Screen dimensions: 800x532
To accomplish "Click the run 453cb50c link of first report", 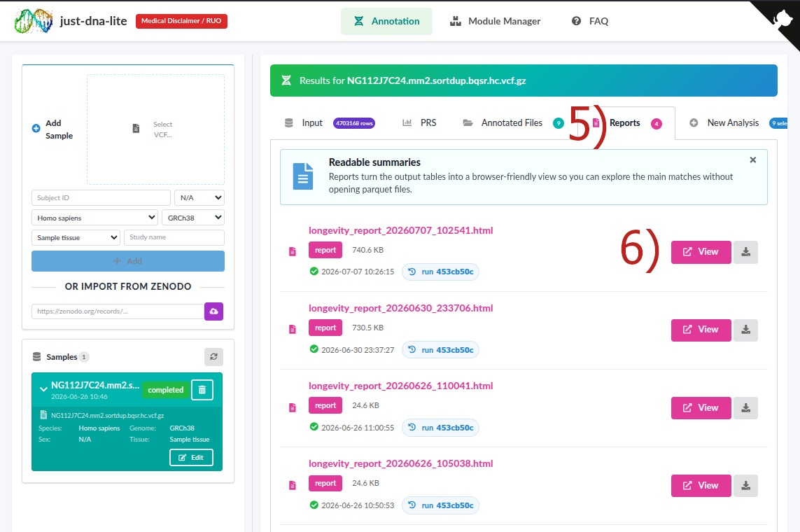I will 441,272.
